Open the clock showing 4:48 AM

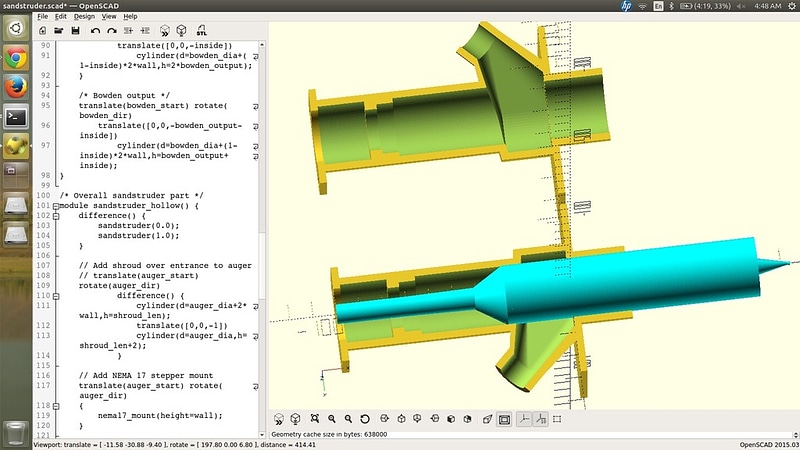pos(768,6)
